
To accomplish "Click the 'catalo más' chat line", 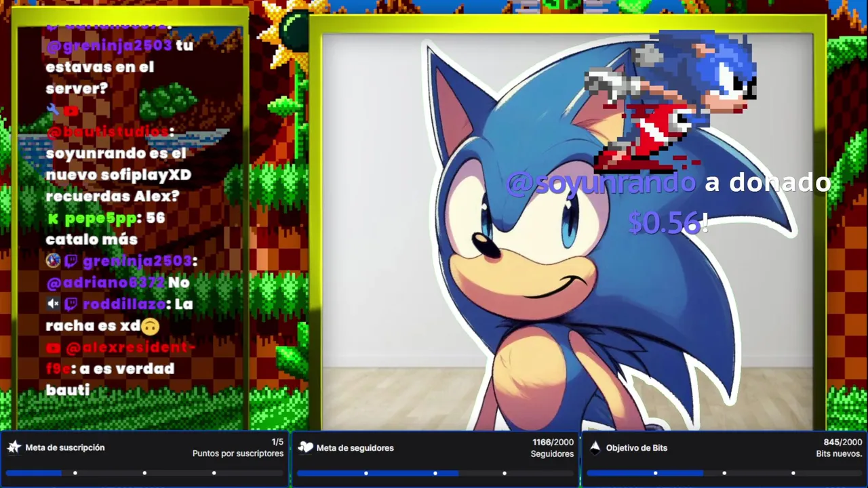I will tap(92, 239).
